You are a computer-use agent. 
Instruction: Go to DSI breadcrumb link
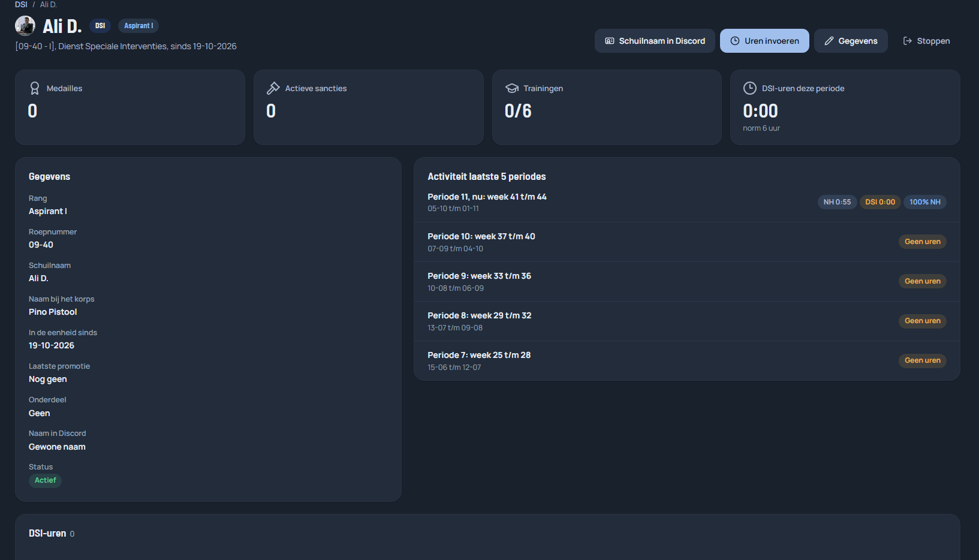point(21,4)
